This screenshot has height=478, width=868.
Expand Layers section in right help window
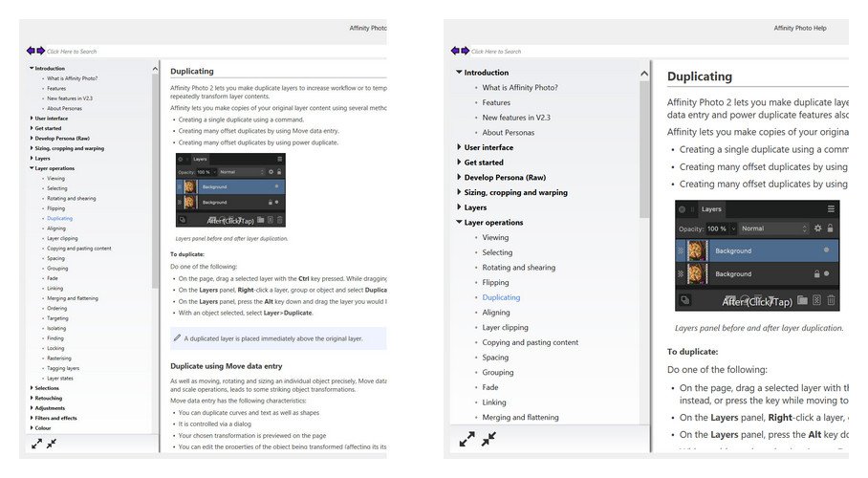(459, 206)
